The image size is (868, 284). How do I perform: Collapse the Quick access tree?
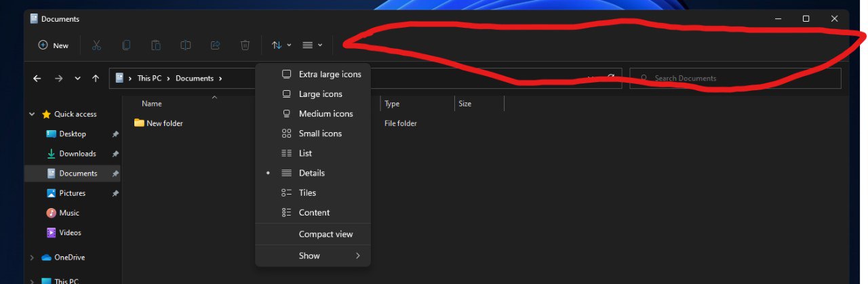(x=32, y=115)
